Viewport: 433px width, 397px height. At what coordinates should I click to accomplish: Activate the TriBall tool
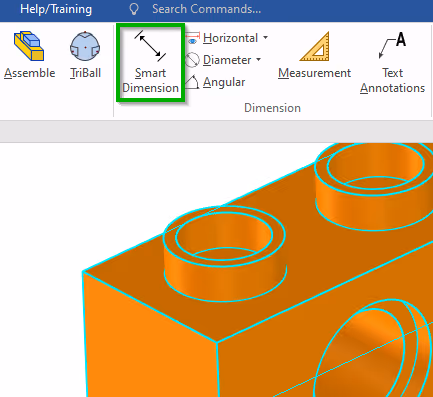(x=85, y=55)
